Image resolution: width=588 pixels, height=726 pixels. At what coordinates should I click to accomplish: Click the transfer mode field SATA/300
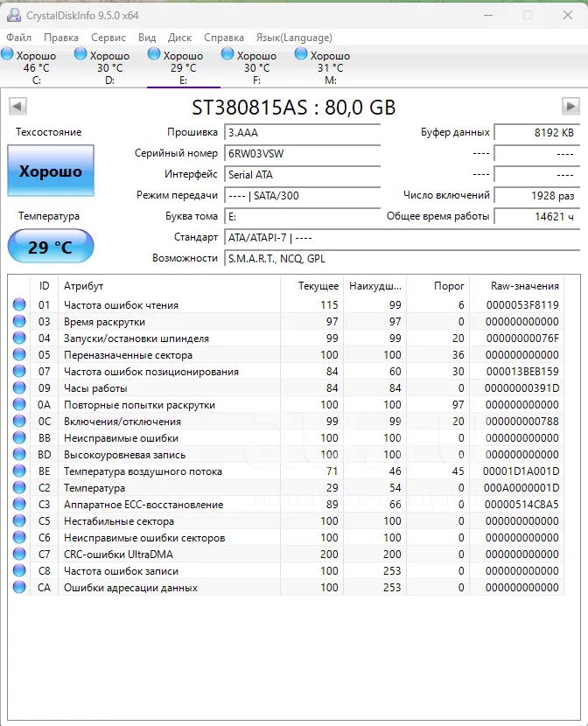(303, 195)
